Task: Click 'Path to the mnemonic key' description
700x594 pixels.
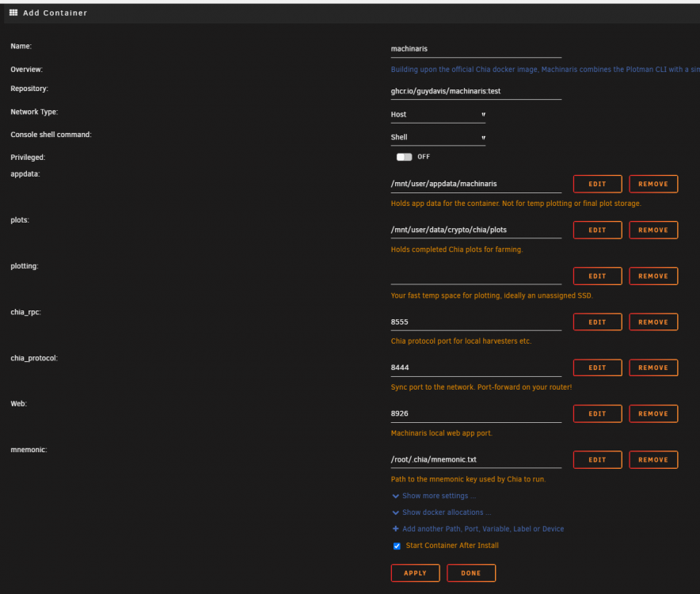Action: click(468, 479)
